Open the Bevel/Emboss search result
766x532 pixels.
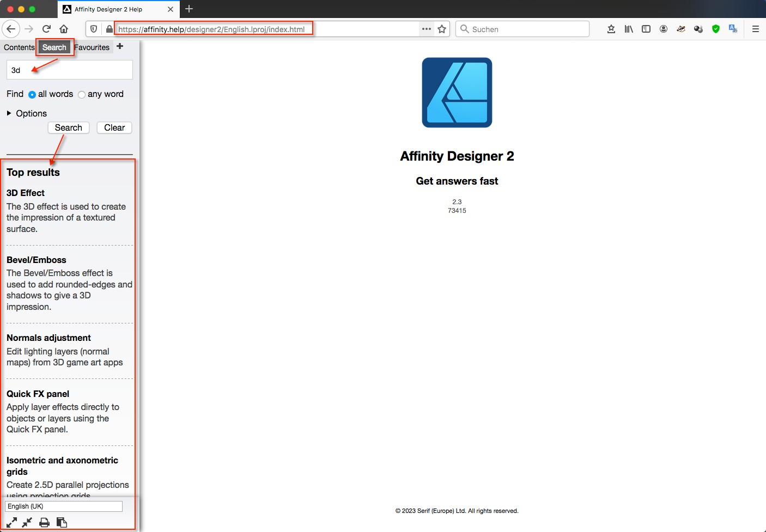click(x=37, y=260)
